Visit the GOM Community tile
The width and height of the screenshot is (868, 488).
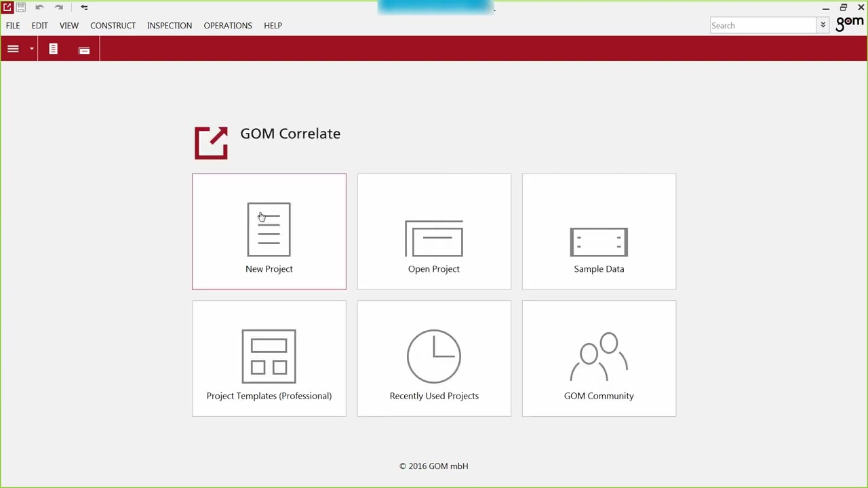599,359
